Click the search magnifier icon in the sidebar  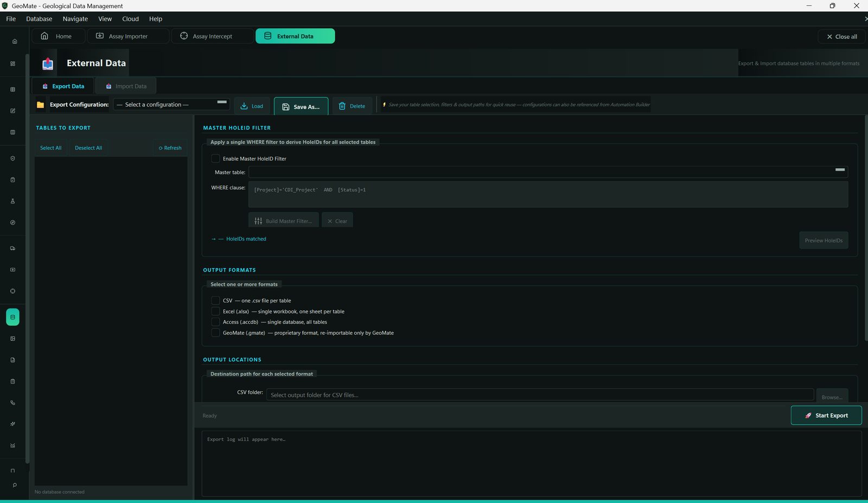click(15, 485)
